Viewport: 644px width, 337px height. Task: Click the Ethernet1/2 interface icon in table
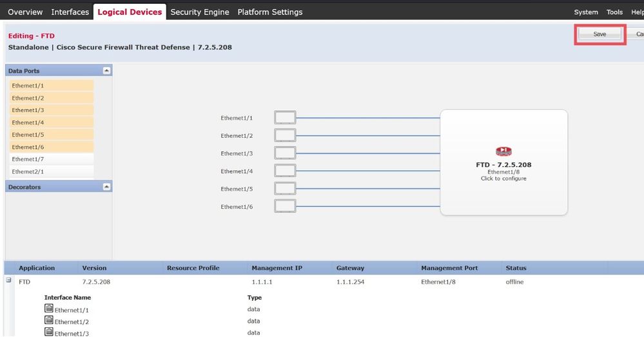tap(49, 320)
